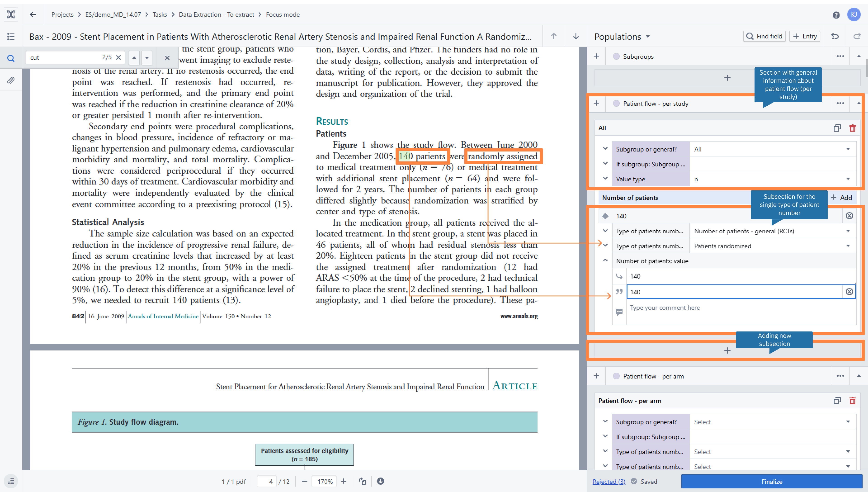Screen dimensions: 868x492
Task: Add a number of patients subsection
Action: click(841, 198)
